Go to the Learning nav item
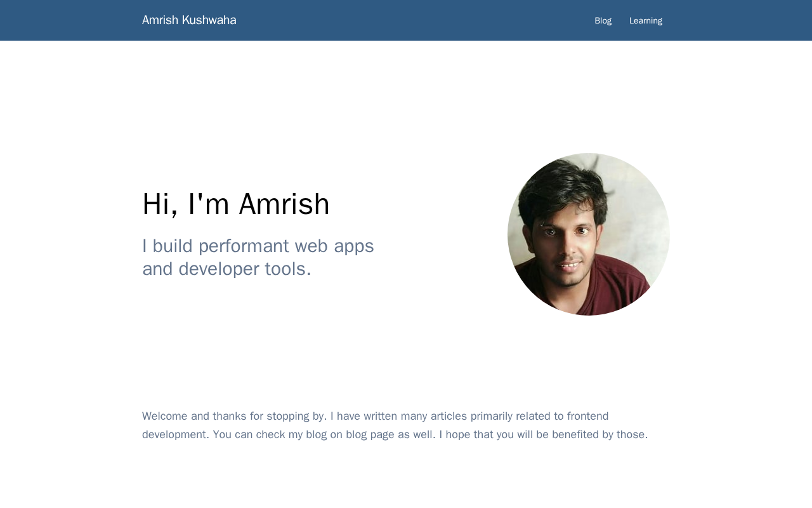 [x=645, y=20]
